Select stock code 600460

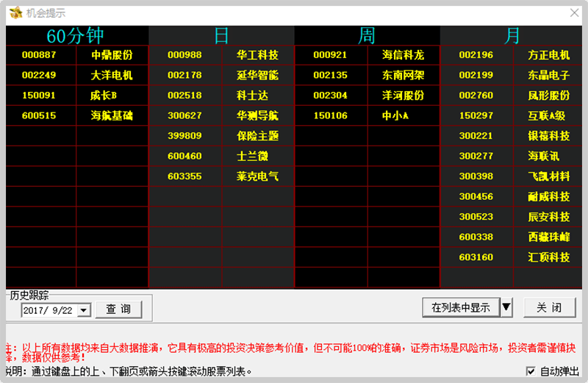185,157
